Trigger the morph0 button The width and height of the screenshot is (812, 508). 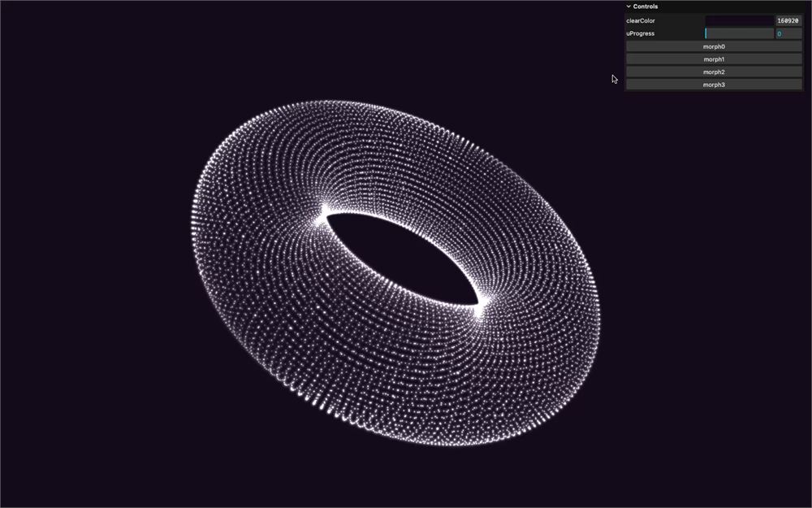[714, 46]
